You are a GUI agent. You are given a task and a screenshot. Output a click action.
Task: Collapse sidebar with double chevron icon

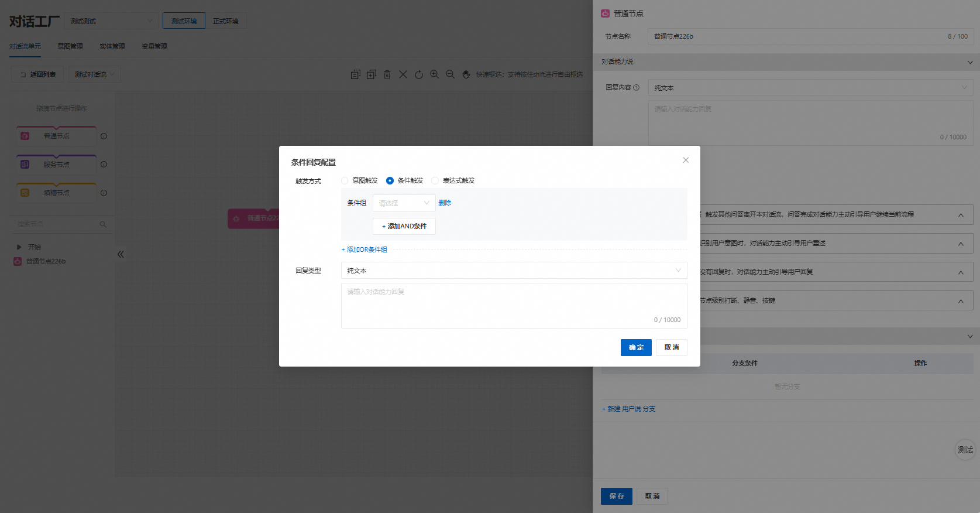click(121, 254)
